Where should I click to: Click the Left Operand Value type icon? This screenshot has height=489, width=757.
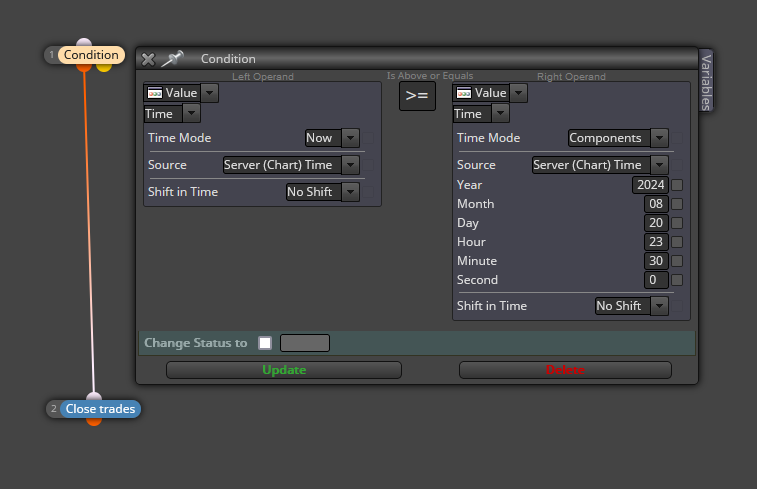(x=155, y=93)
